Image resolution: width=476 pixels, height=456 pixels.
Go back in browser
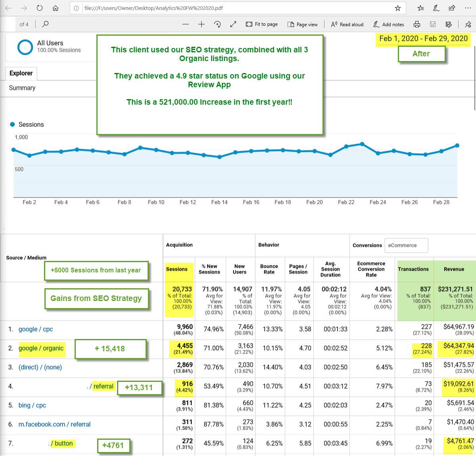[8, 8]
